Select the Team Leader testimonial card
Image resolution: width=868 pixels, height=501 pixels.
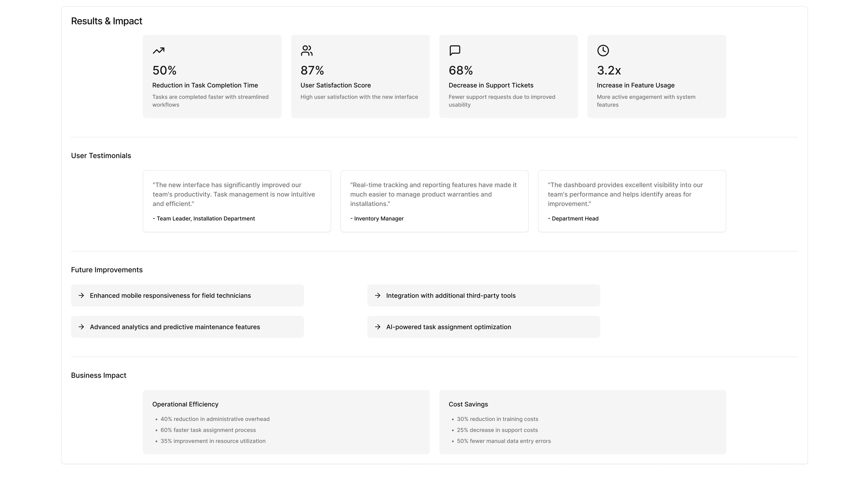coord(237,201)
